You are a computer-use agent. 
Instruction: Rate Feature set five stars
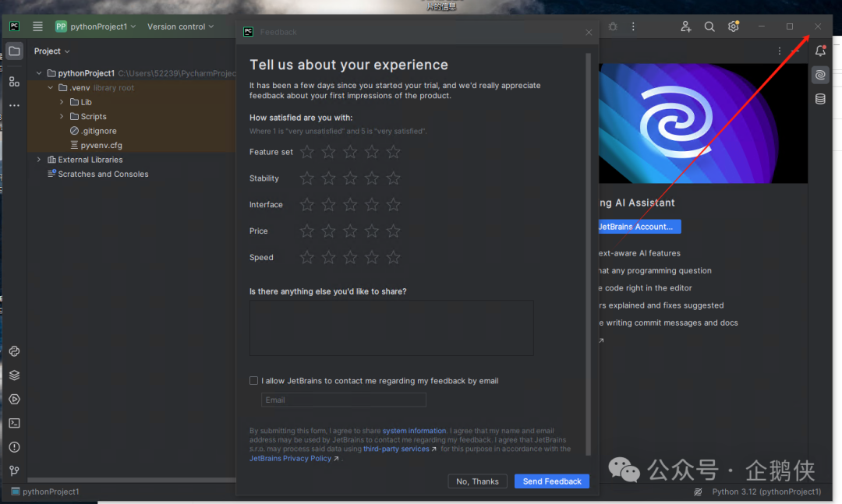click(393, 152)
